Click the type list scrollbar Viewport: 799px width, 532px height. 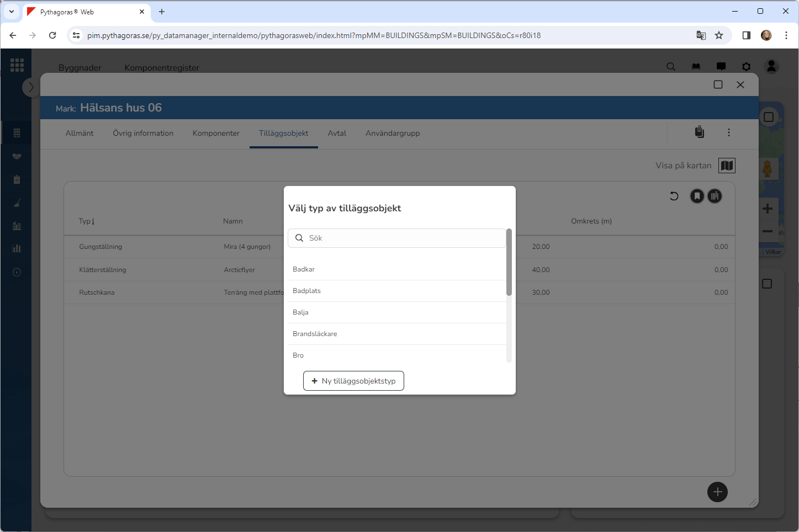pos(509,263)
